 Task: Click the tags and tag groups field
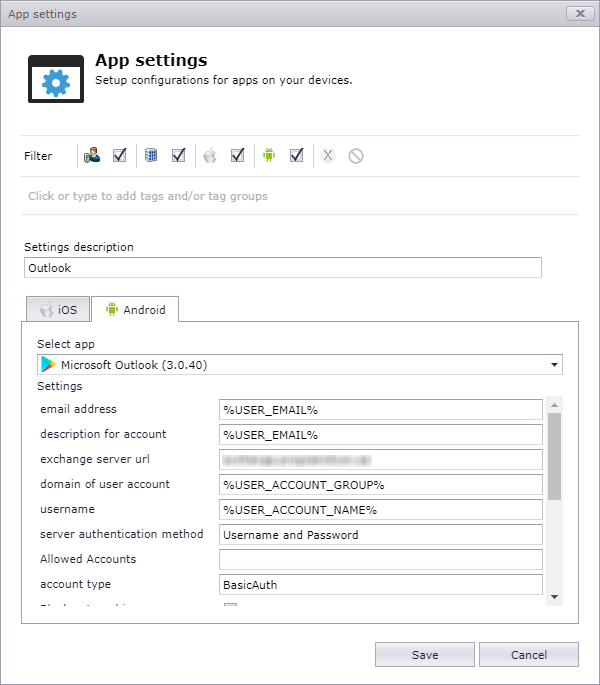pyautogui.click(x=300, y=196)
